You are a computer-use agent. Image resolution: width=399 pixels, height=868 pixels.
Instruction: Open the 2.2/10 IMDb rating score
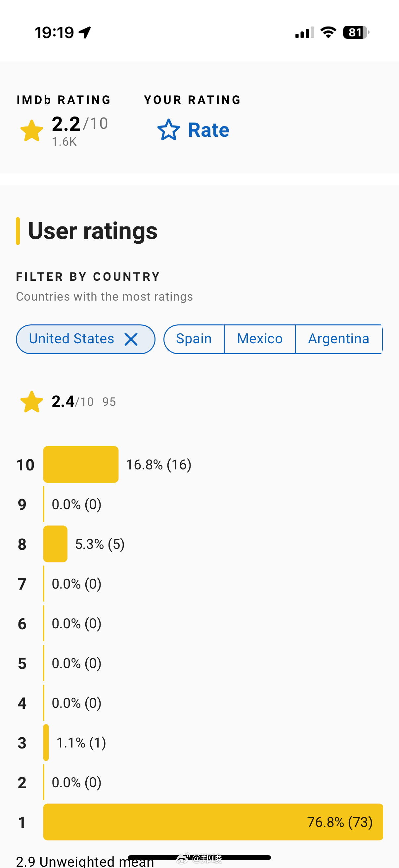click(80, 124)
